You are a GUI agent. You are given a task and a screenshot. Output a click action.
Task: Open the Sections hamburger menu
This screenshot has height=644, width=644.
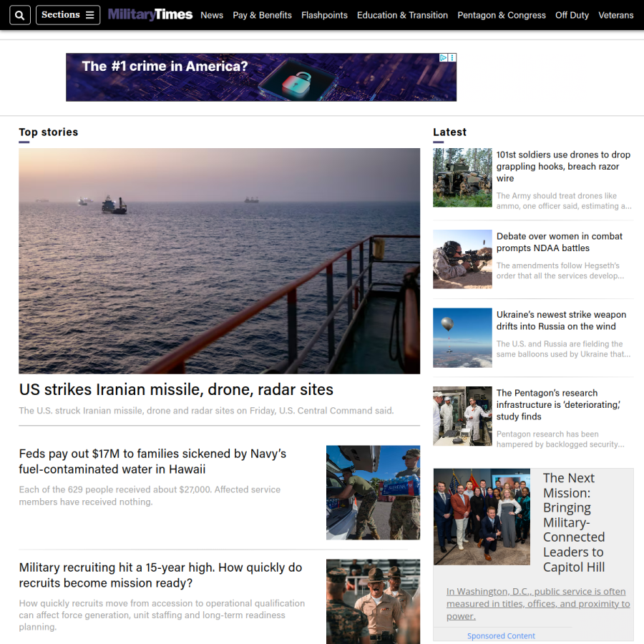68,15
